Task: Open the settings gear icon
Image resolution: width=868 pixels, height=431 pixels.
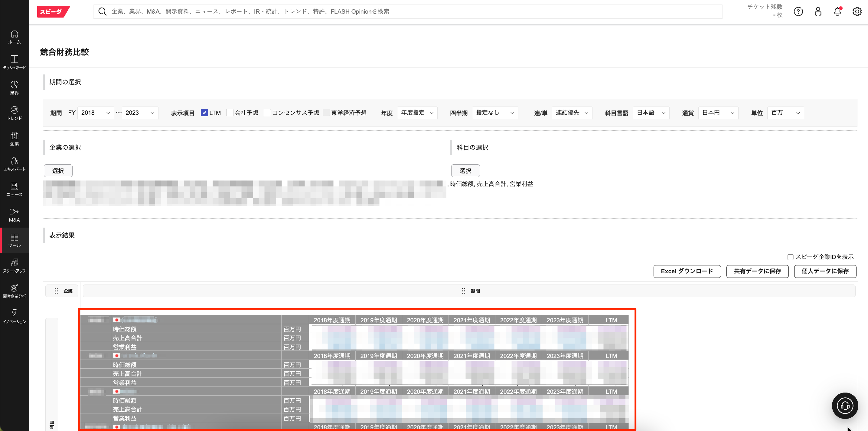Action: pyautogui.click(x=857, y=12)
